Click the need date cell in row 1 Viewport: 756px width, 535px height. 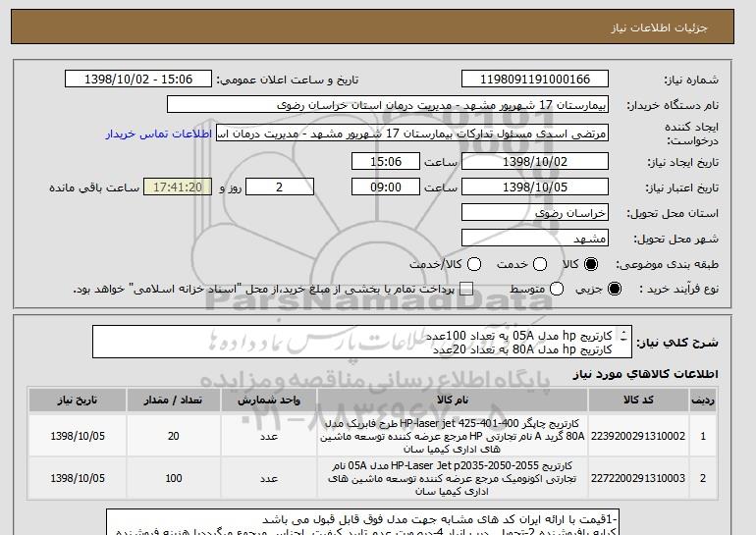[x=78, y=436]
